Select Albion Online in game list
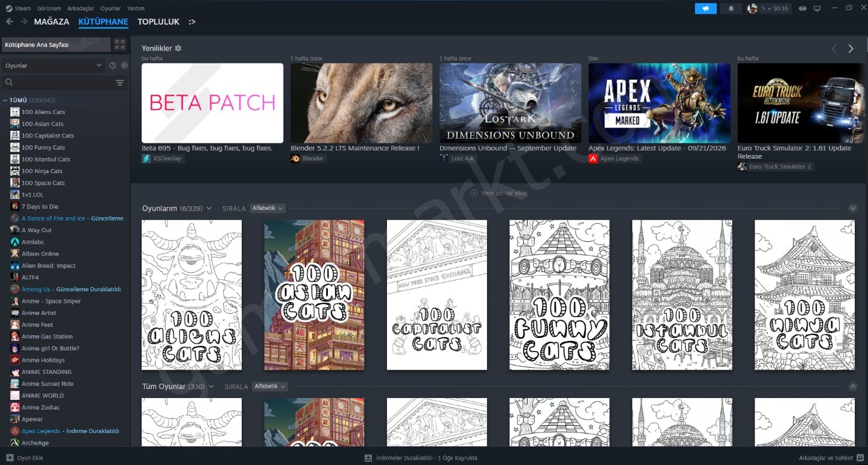The image size is (868, 465). (x=40, y=254)
